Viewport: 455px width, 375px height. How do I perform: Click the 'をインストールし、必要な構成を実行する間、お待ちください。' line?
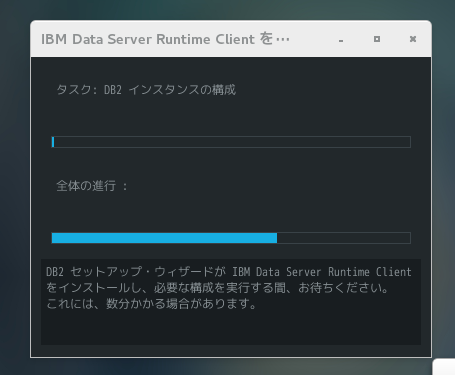point(217,288)
